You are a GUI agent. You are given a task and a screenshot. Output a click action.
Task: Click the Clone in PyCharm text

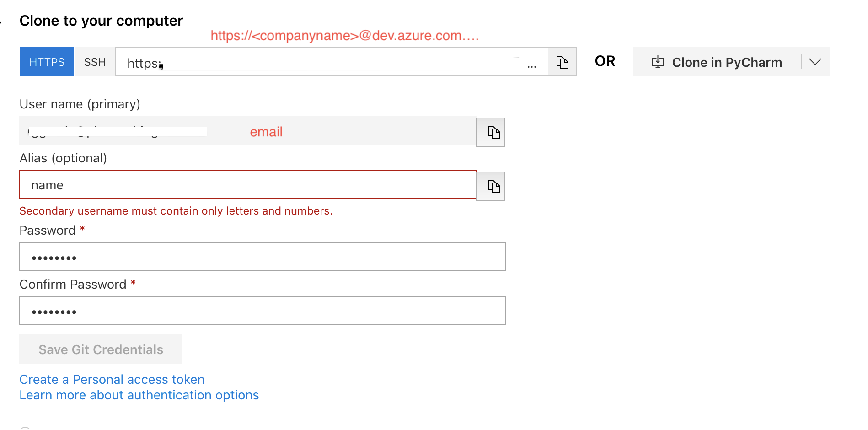[727, 62]
